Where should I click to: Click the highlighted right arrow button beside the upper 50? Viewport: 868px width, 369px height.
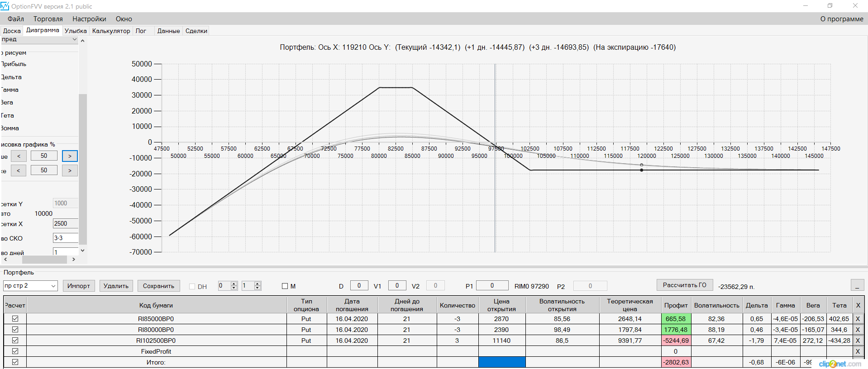click(x=70, y=156)
